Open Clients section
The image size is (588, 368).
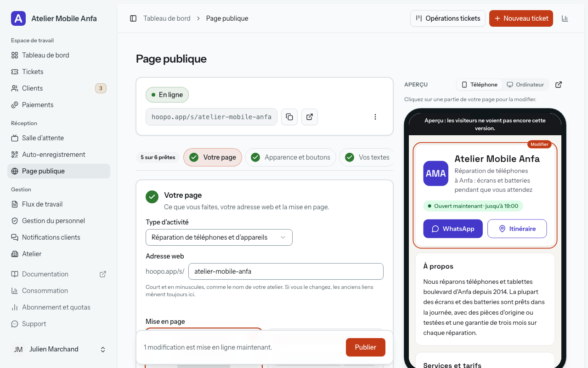click(59, 88)
